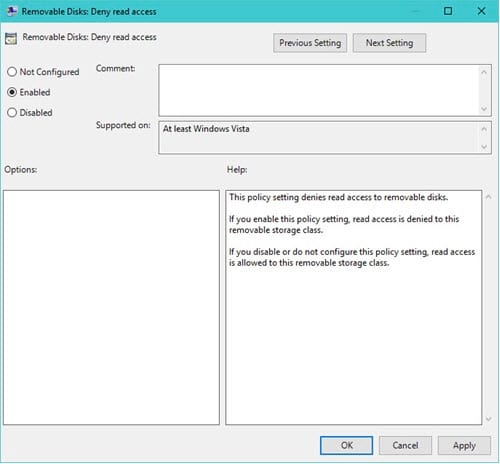This screenshot has height=464, width=500.
Task: Close the Removable Disks dialog window
Action: pyautogui.click(x=481, y=11)
